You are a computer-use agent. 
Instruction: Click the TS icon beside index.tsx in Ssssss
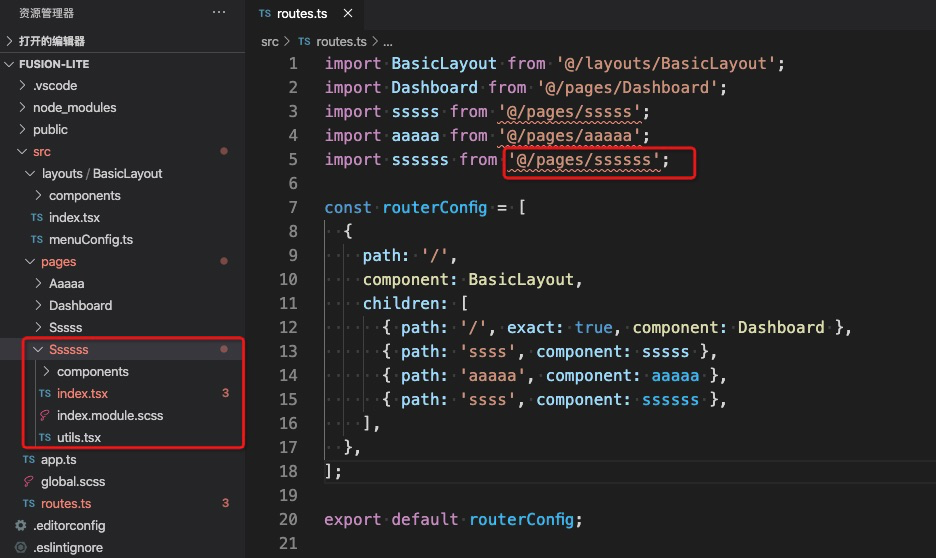pyautogui.click(x=45, y=393)
